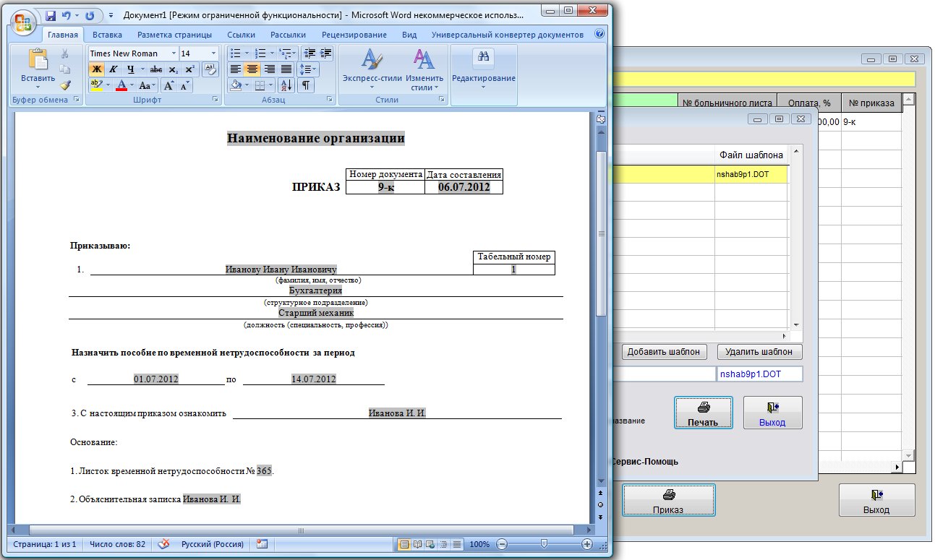This screenshot has width=935, height=560.
Task: Click the blue Выход link button in the template dialog
Action: click(772, 413)
